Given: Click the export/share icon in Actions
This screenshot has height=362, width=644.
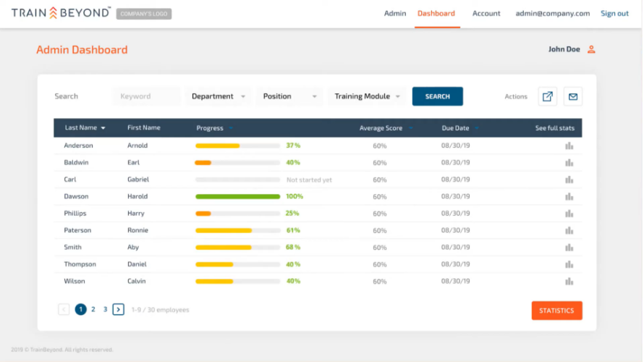Looking at the screenshot, I should pos(548,96).
